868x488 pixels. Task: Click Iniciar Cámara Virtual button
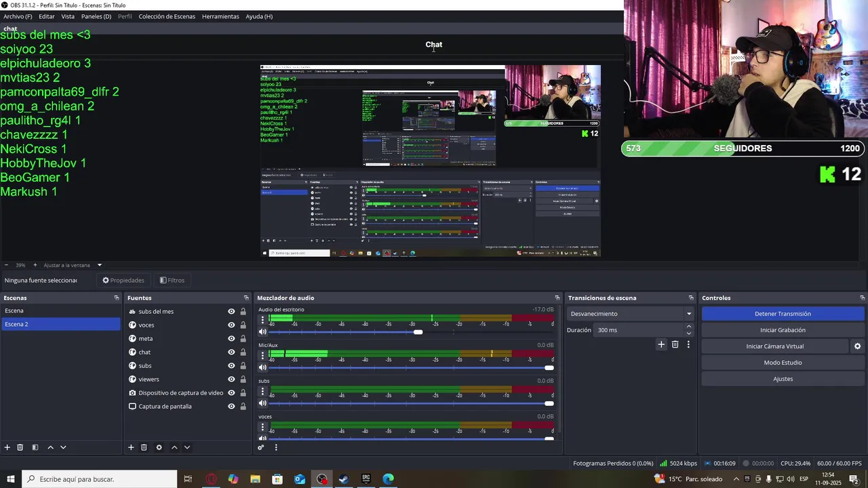coord(774,346)
